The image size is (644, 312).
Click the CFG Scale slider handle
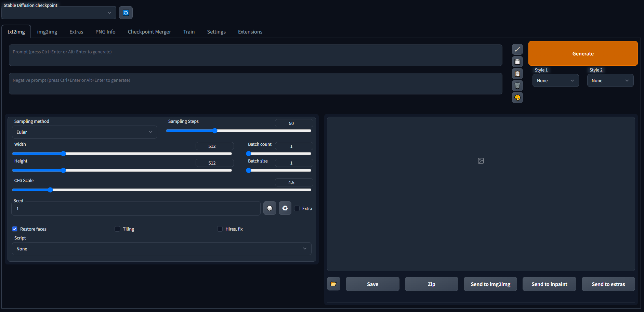click(x=50, y=190)
